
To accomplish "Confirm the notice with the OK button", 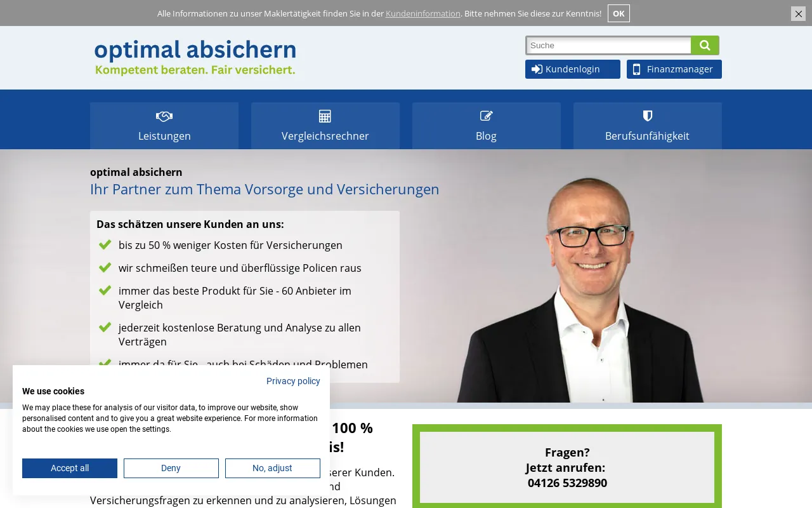I will [619, 13].
